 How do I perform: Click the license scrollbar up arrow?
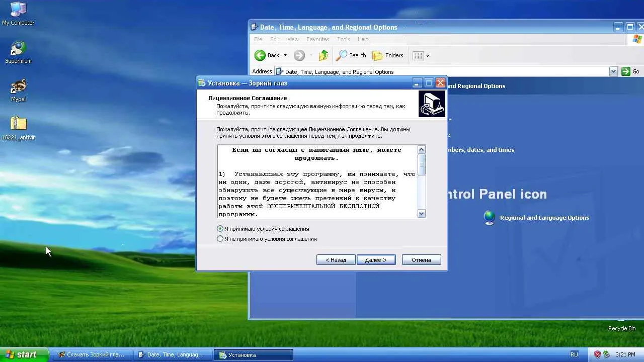click(422, 149)
